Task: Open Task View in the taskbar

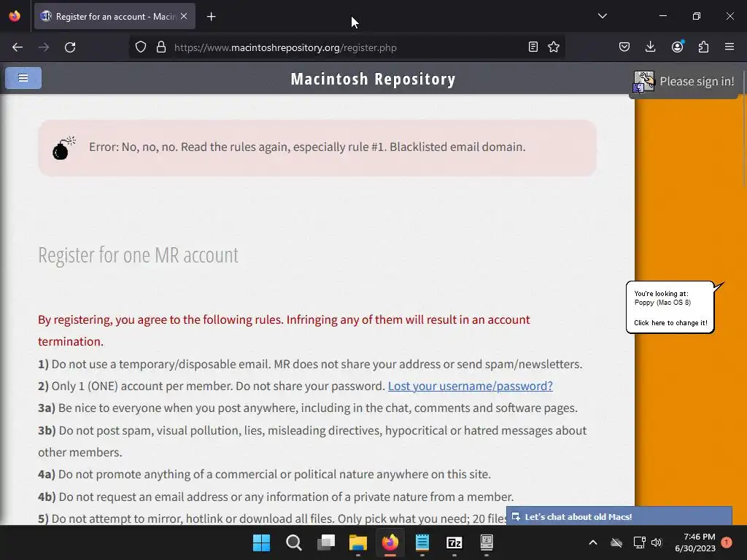Action: pyautogui.click(x=326, y=542)
